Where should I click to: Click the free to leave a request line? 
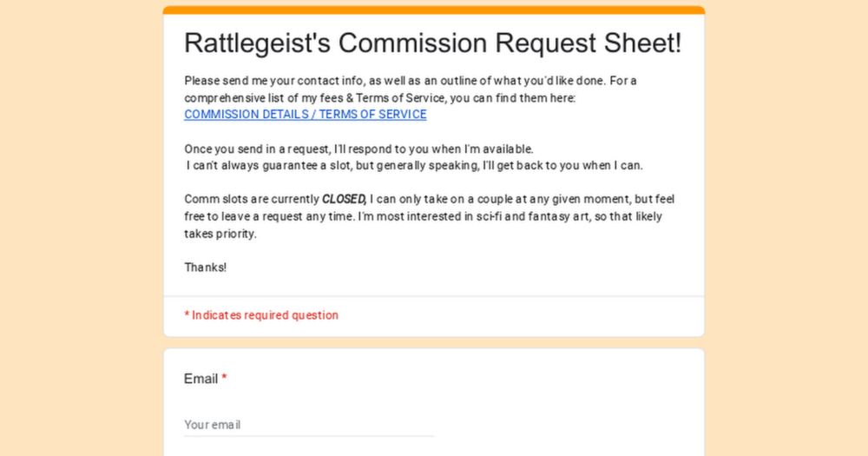tap(423, 216)
